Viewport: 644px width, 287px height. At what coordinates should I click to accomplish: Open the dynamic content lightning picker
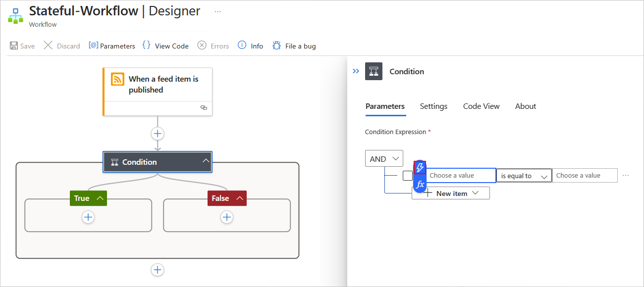click(x=420, y=167)
